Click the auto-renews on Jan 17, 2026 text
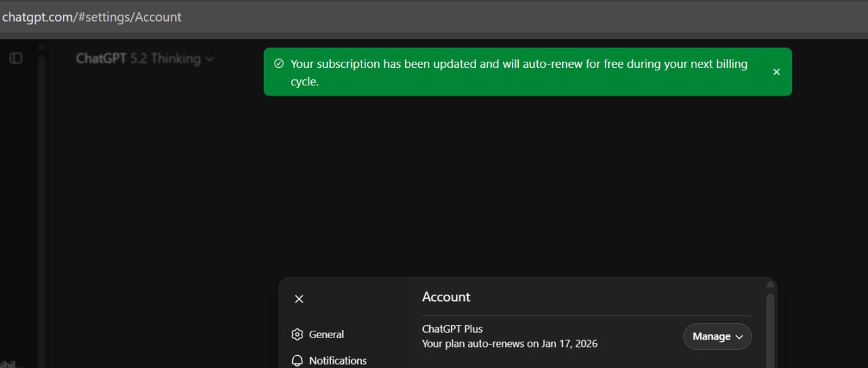Screen dimensions: 868x368 [509, 344]
